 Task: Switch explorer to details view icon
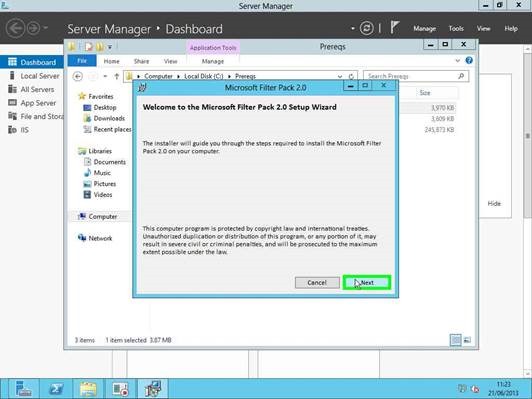(455, 340)
